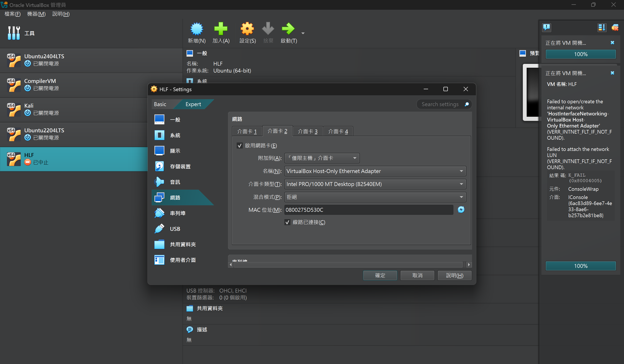Open the 工具 tools icon

pyautogui.click(x=14, y=33)
